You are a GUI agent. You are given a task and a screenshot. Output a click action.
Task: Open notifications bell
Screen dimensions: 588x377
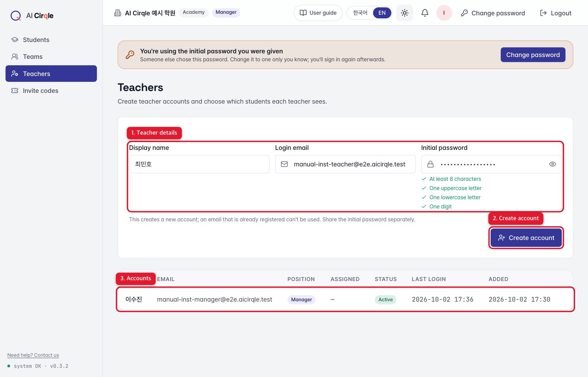click(x=425, y=13)
